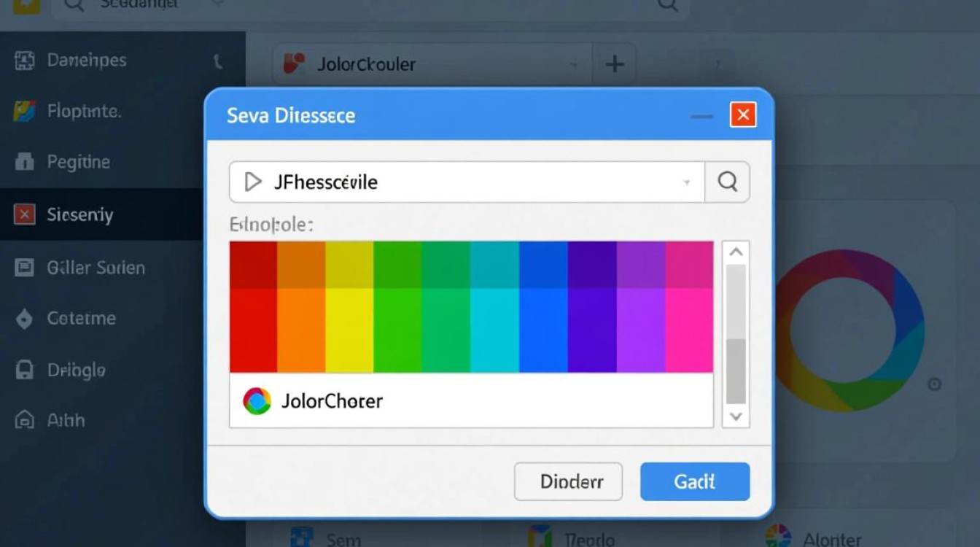This screenshot has width=980, height=547.
Task: Click the search magnifier icon in dialog
Action: (727, 182)
